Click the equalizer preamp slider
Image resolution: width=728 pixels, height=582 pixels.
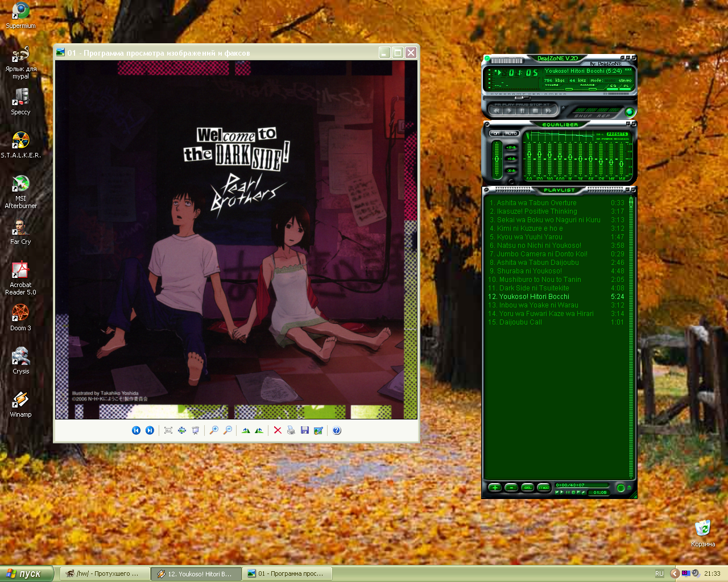(497, 159)
